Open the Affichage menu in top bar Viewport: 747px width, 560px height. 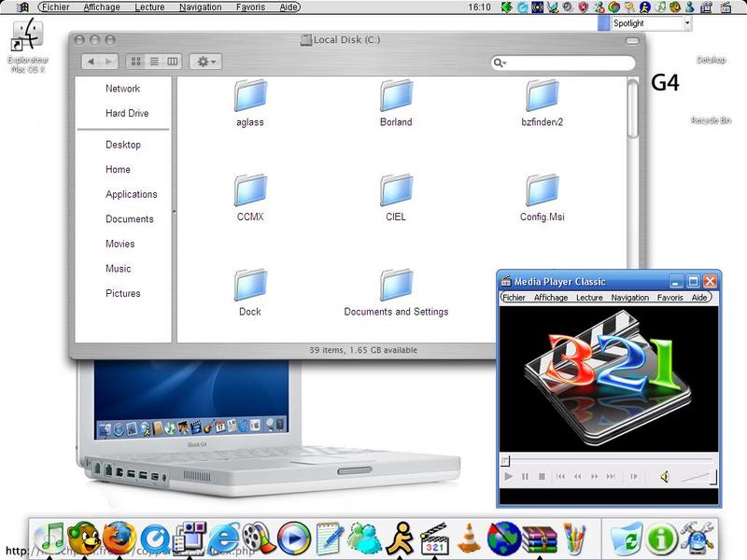pyautogui.click(x=102, y=7)
